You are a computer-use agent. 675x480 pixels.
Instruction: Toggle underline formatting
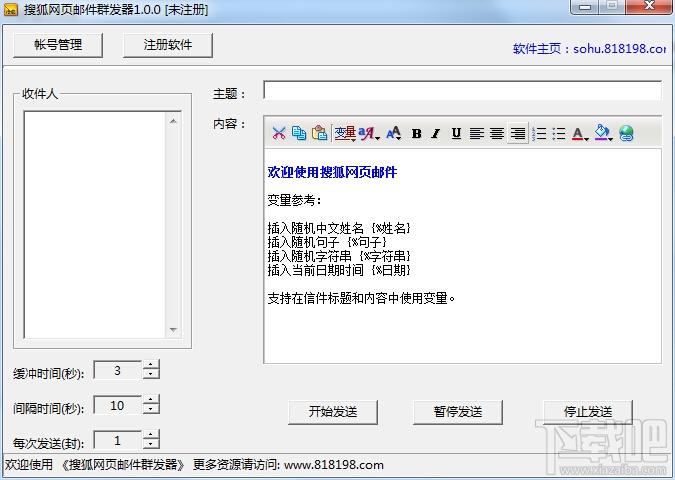[x=456, y=133]
